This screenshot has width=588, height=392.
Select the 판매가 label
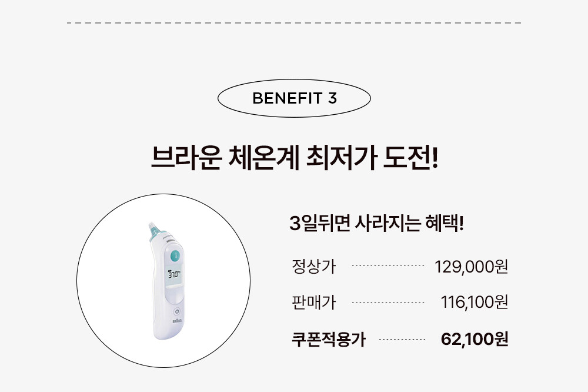313,303
